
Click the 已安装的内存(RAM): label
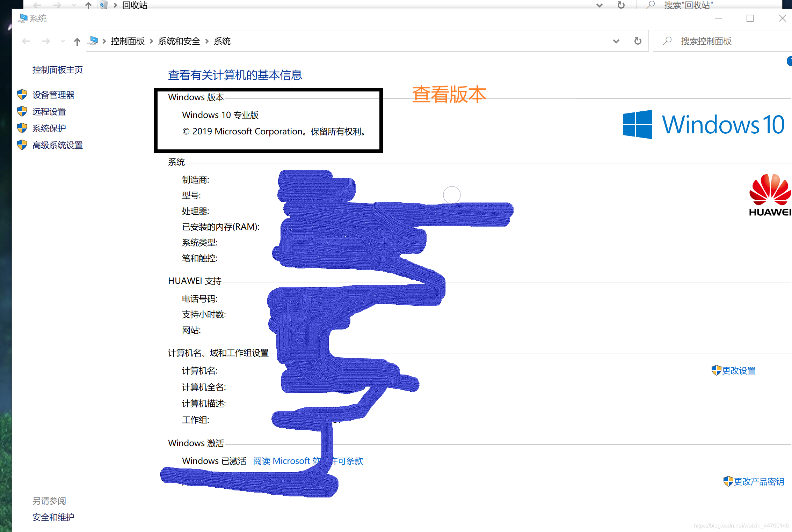(x=220, y=227)
